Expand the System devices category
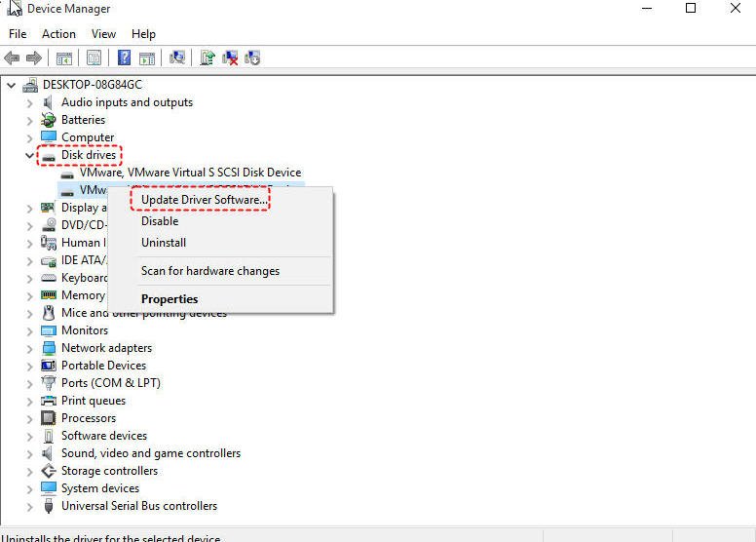 point(30,489)
